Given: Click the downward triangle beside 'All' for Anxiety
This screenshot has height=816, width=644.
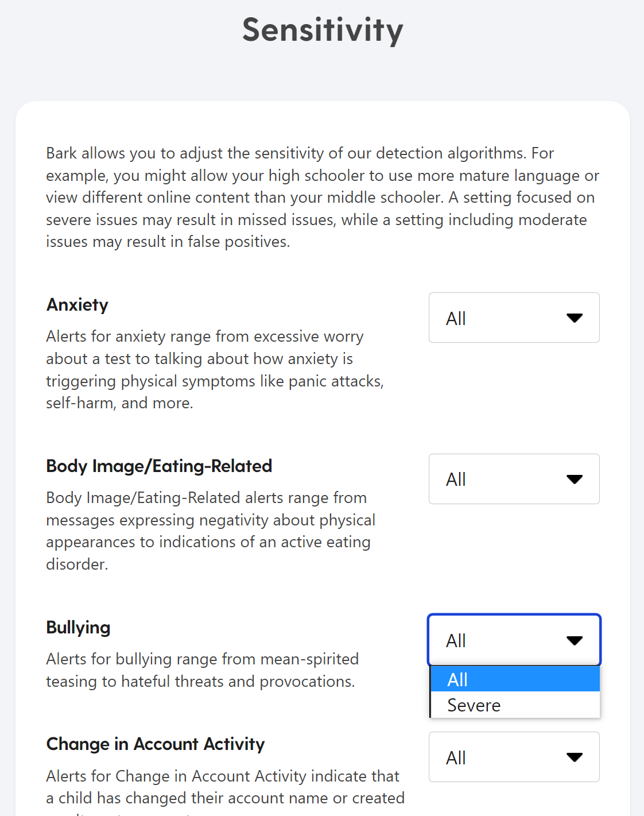Looking at the screenshot, I should 575,318.
